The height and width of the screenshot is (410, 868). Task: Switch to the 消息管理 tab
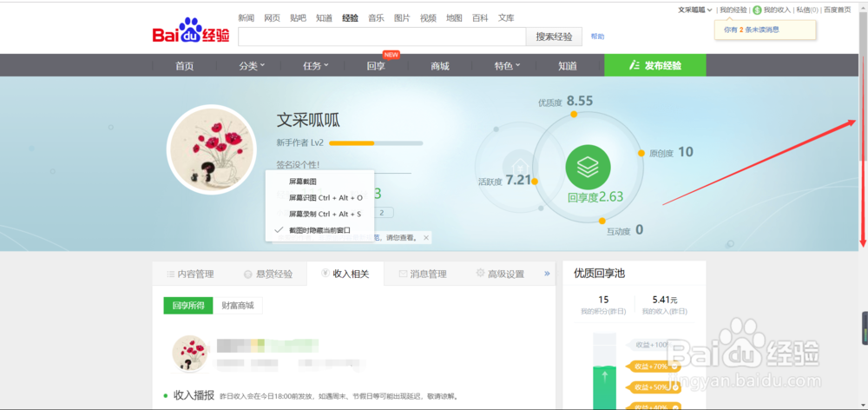click(423, 274)
